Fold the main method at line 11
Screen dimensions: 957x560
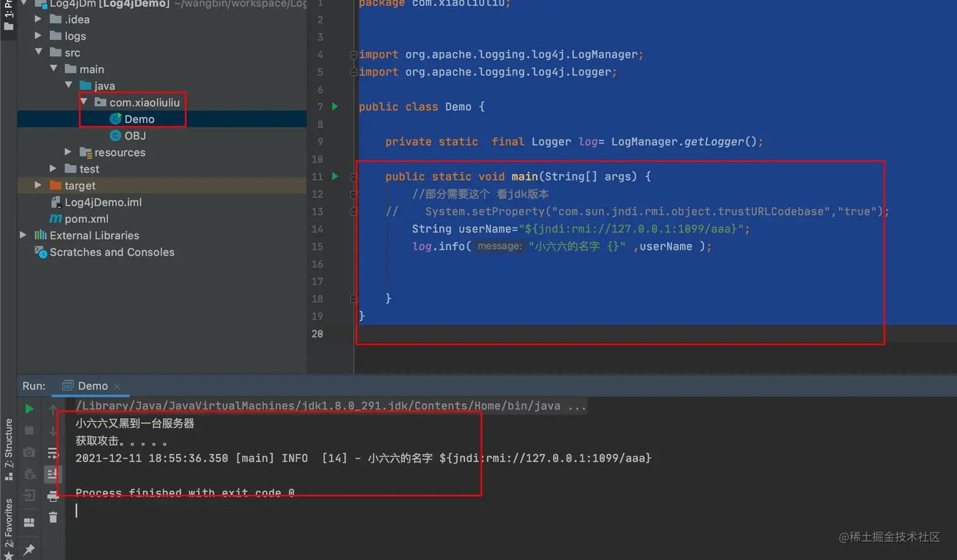coord(354,177)
